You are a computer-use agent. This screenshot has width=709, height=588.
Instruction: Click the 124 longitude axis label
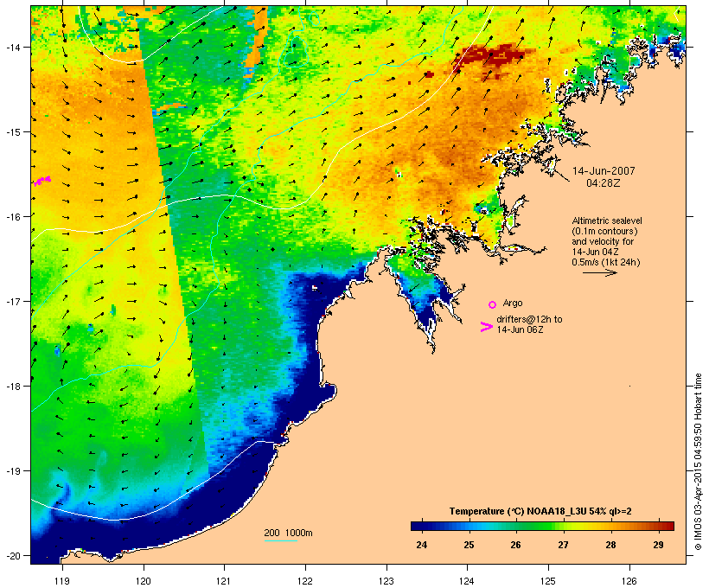tap(467, 581)
